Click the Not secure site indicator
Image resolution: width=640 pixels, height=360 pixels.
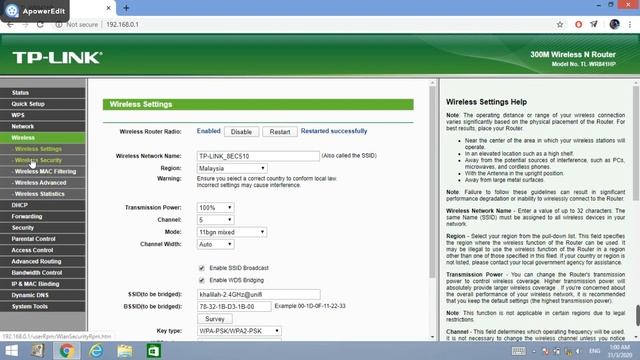point(77,24)
